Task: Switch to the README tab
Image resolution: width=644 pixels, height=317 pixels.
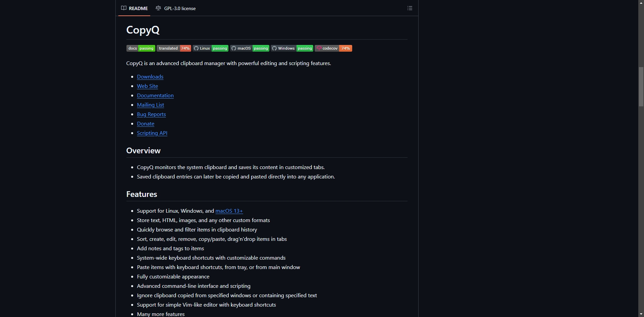Action: tap(134, 8)
